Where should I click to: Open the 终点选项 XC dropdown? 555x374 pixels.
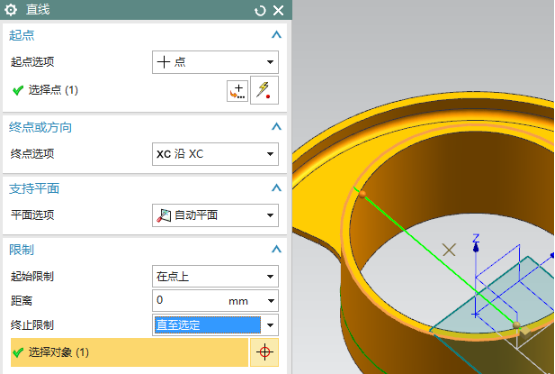(215, 154)
